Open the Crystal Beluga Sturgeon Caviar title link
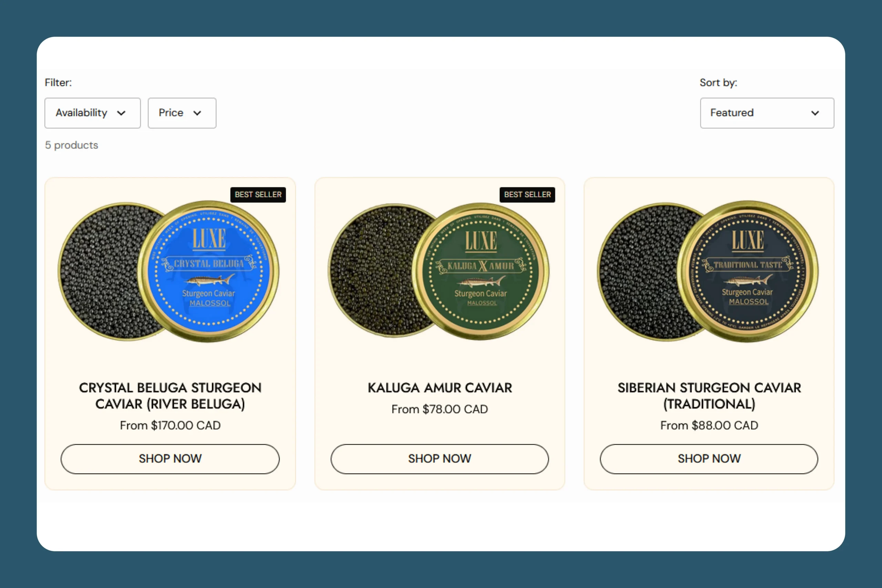 click(x=170, y=396)
